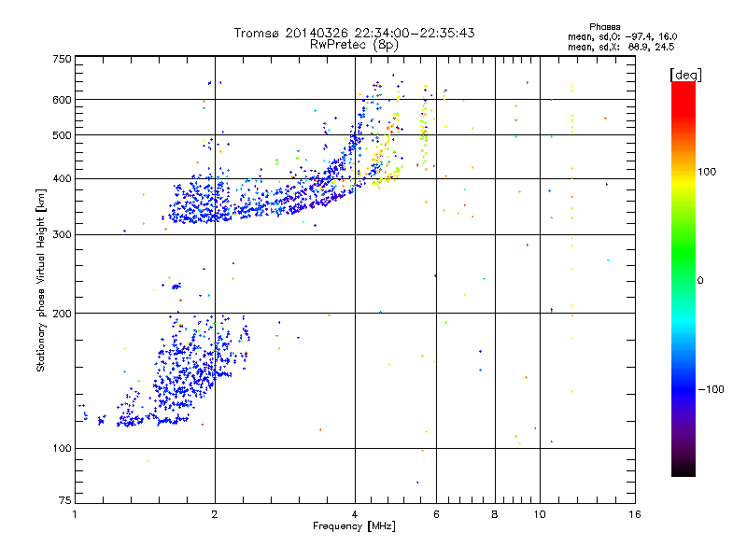
Task: Click the '16' x-axis tick label
Action: pyautogui.click(x=635, y=514)
